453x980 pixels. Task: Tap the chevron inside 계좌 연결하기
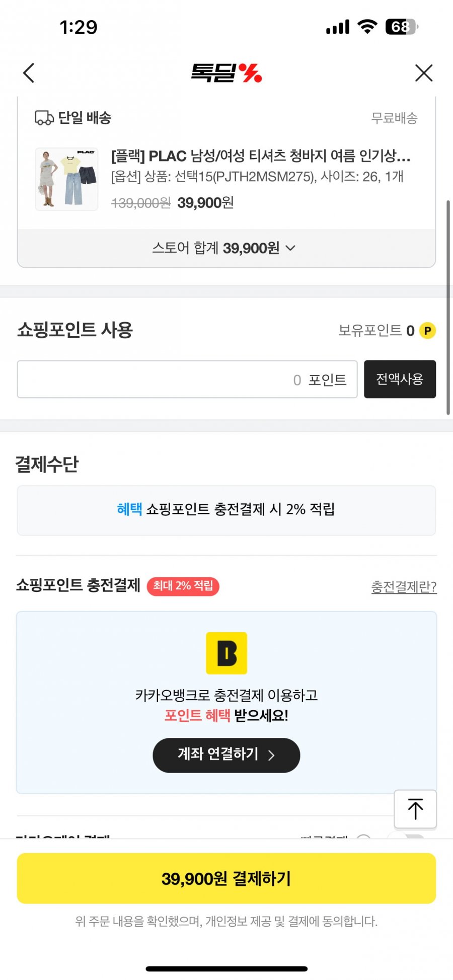pos(271,755)
